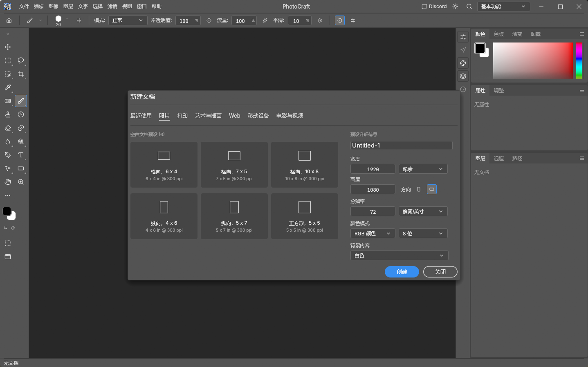Toggle the highlighted pressure-for-size button
The image size is (588, 367).
[340, 20]
